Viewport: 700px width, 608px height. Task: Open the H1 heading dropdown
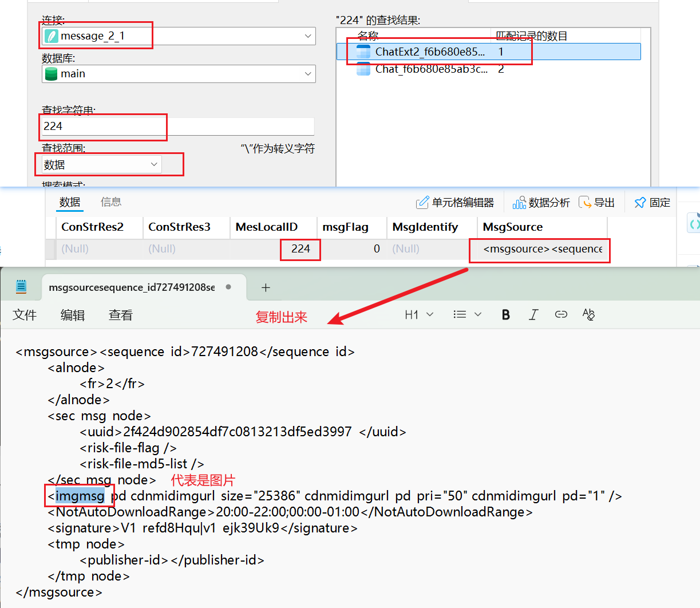pos(419,314)
